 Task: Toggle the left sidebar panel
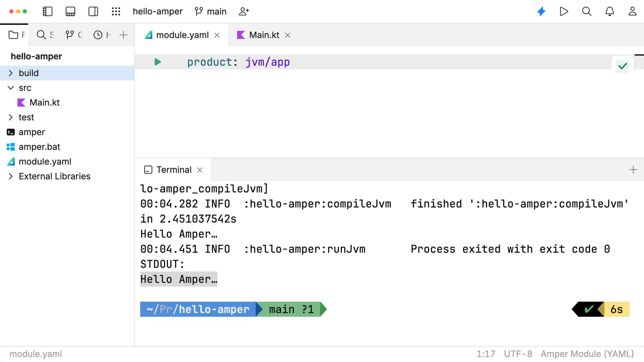click(48, 11)
